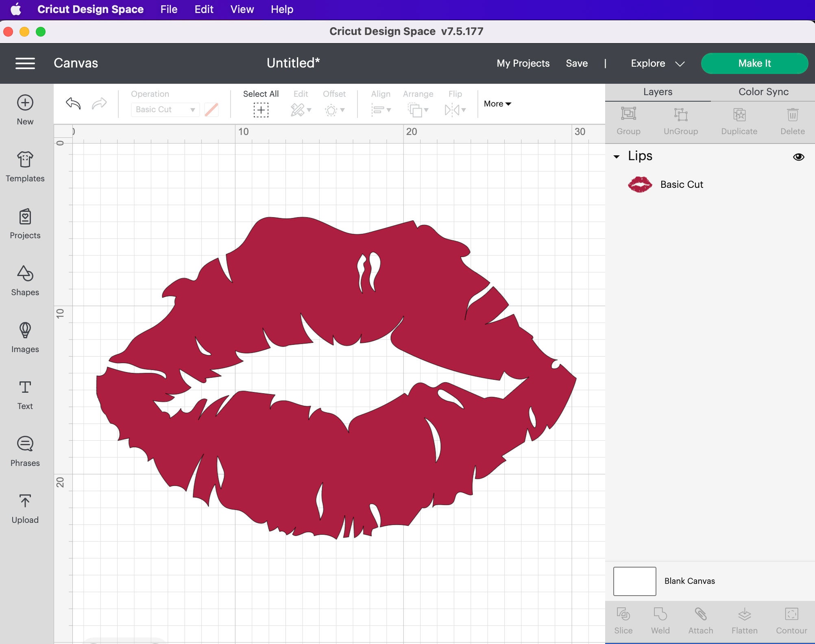The width and height of the screenshot is (815, 644).
Task: Weld the design layers
Action: point(660,620)
